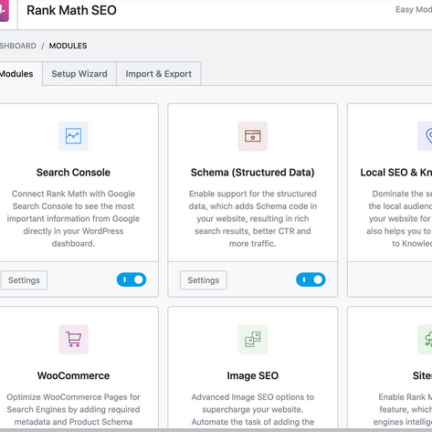This screenshot has width=432, height=432.
Task: Click the Image SEO description text
Action: [253, 410]
